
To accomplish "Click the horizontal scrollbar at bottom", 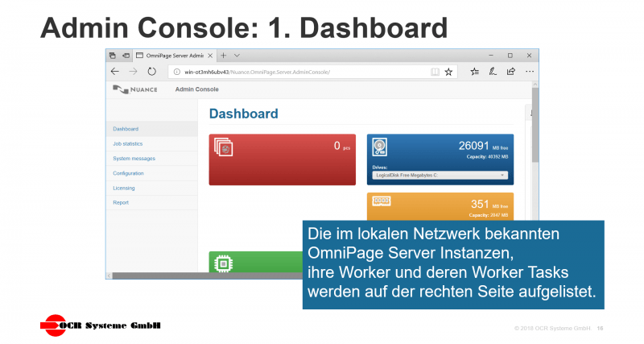I will [208, 276].
